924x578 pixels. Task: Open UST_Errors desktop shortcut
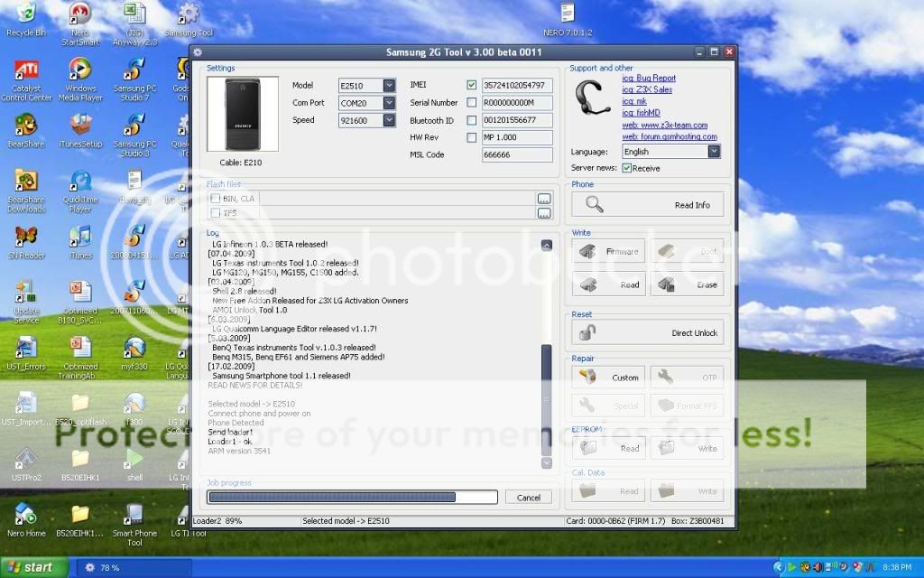(x=26, y=353)
